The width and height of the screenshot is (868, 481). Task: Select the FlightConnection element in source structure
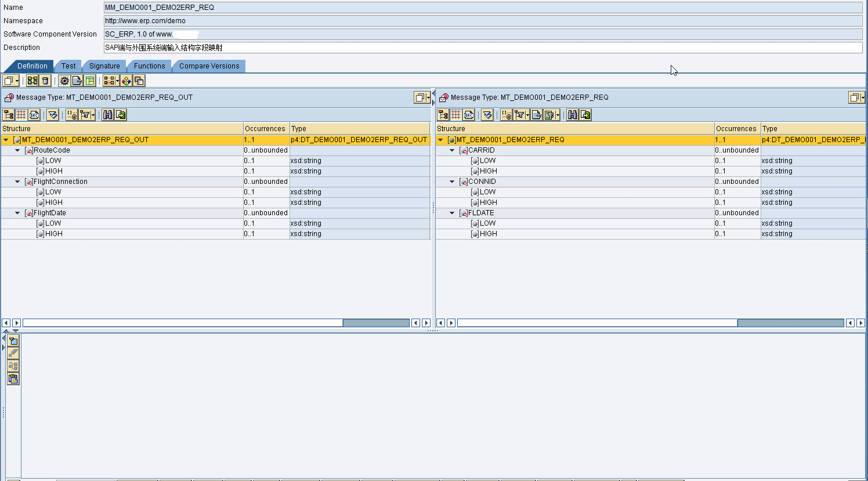click(x=60, y=182)
